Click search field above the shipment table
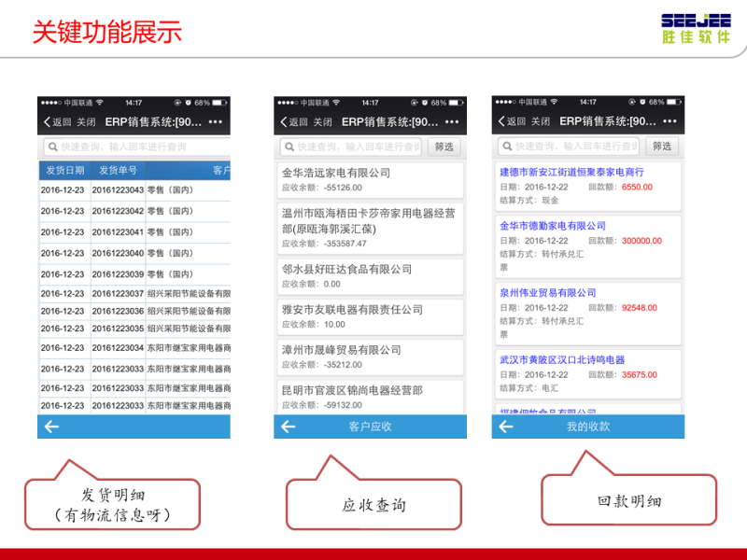The height and width of the screenshot is (560, 747). pos(134,147)
